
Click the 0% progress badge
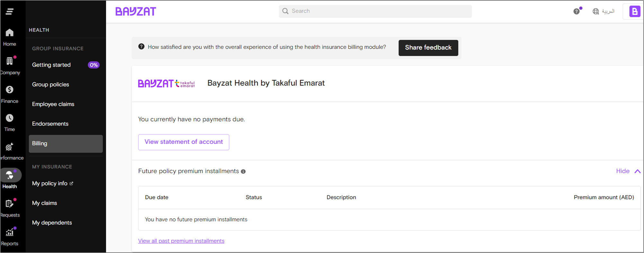click(94, 65)
